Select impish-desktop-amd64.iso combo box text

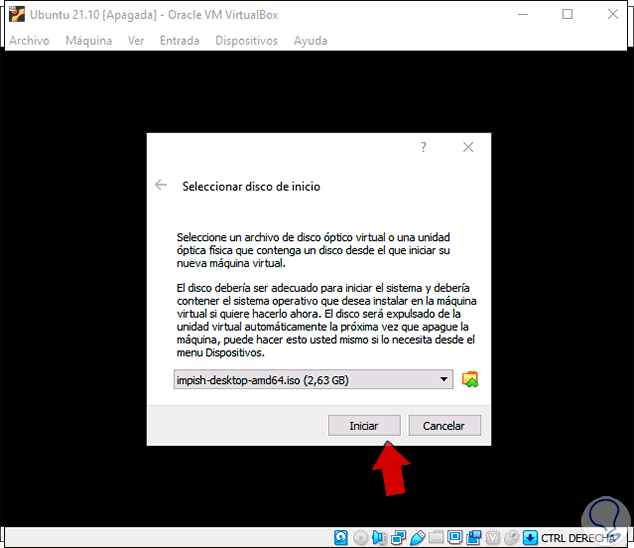point(262,380)
